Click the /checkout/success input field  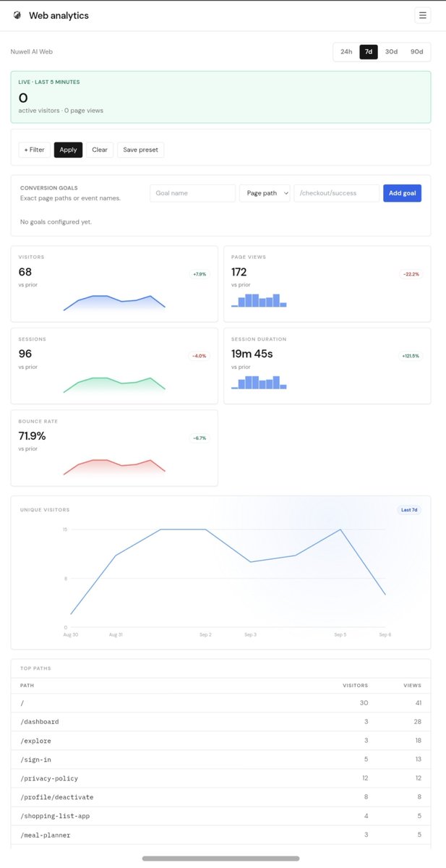336,193
